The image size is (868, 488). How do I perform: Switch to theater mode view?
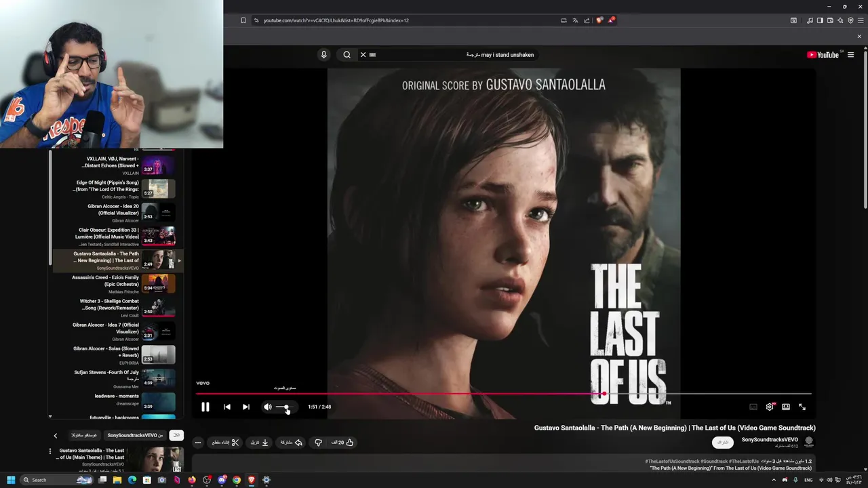coord(786,407)
